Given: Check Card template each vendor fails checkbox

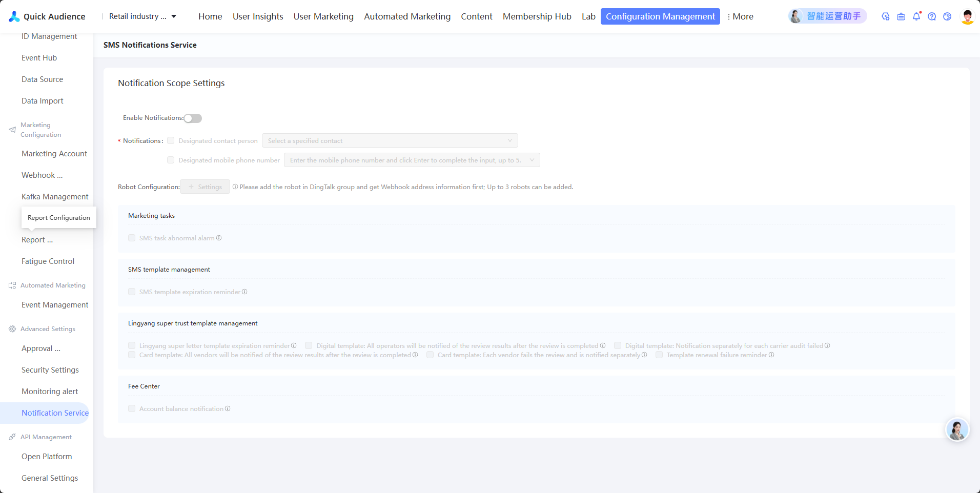Looking at the screenshot, I should [x=430, y=355].
